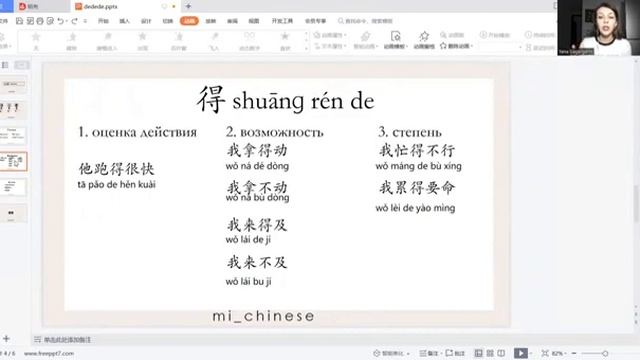This screenshot has width=640, height=360.
Task: Start slideshow with the play button
Action: (520, 353)
